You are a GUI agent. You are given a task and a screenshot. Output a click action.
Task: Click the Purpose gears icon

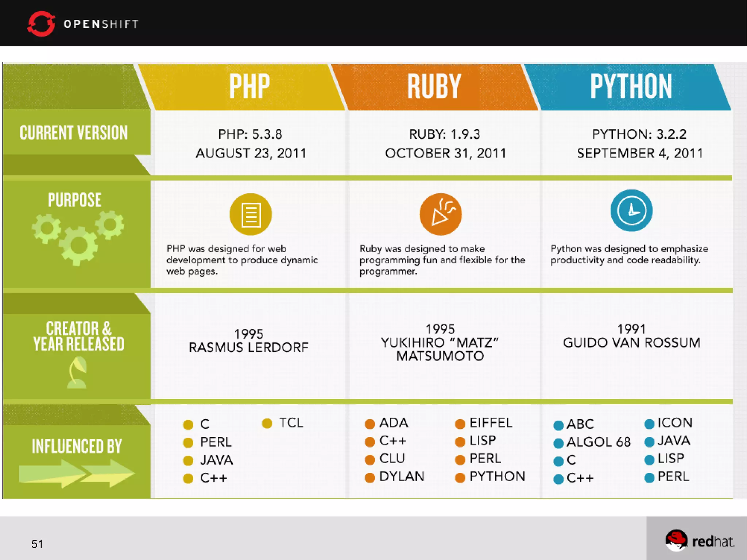tap(78, 237)
